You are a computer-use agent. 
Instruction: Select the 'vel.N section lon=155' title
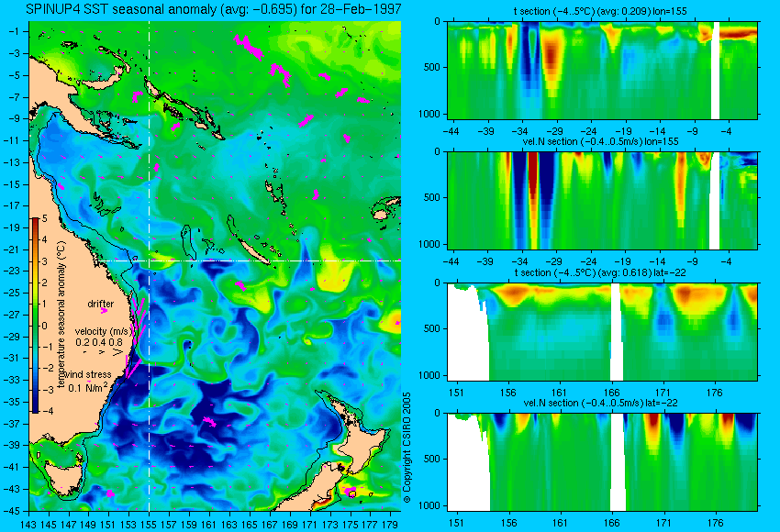(600, 141)
